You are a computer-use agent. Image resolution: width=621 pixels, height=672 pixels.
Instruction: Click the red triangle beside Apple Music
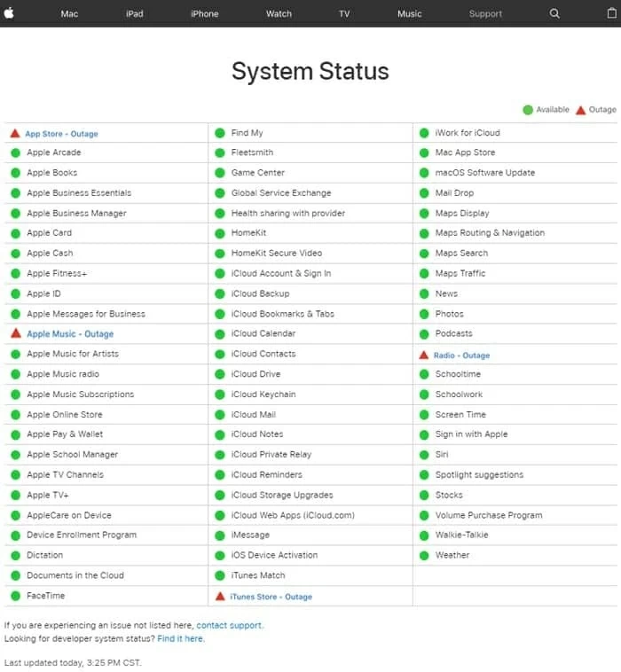[14, 333]
